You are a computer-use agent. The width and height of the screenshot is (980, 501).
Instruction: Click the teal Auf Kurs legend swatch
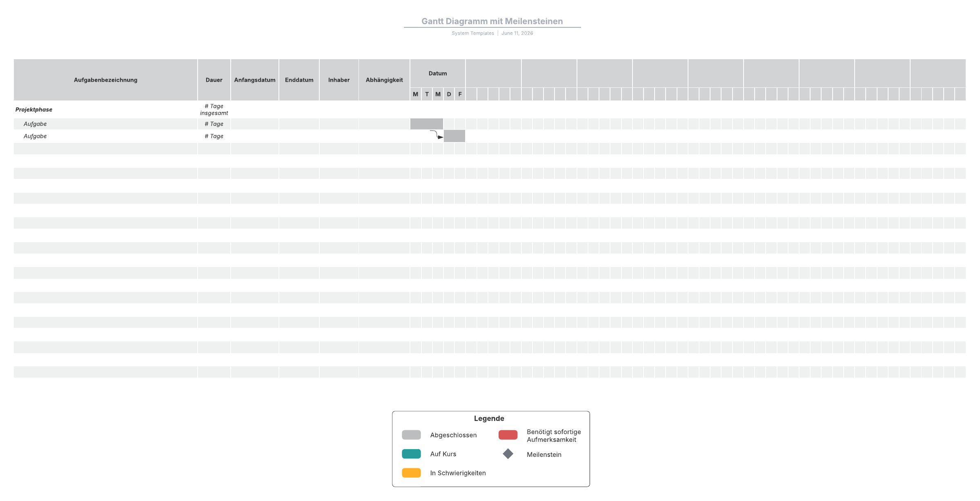[411, 454]
